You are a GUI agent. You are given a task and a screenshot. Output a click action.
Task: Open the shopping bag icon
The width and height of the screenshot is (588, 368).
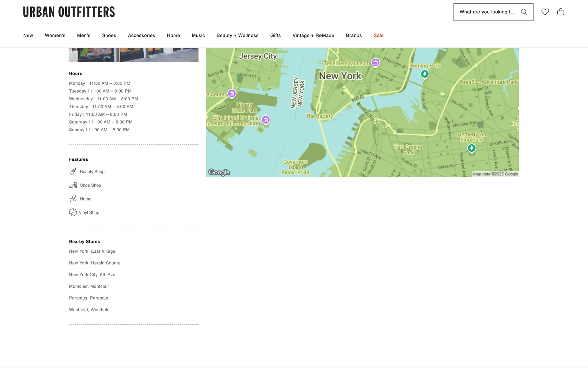[x=561, y=12]
